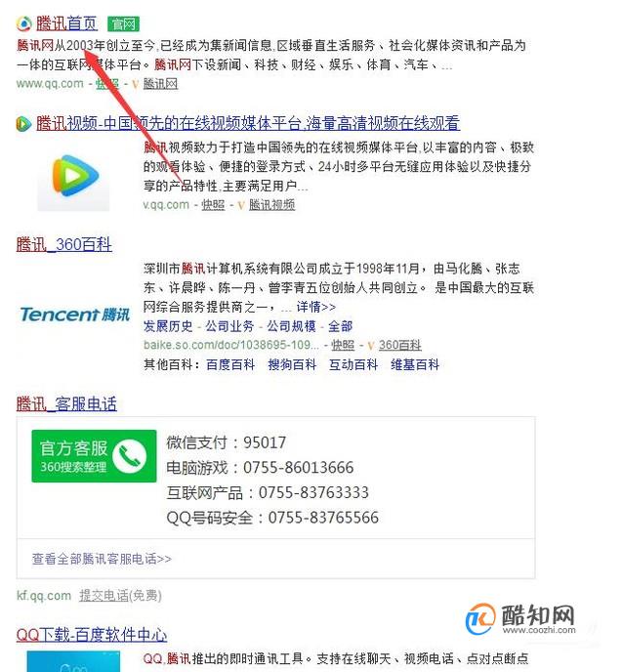Click the green 官网 badge
This screenshot has width=622, height=672.
point(123,24)
